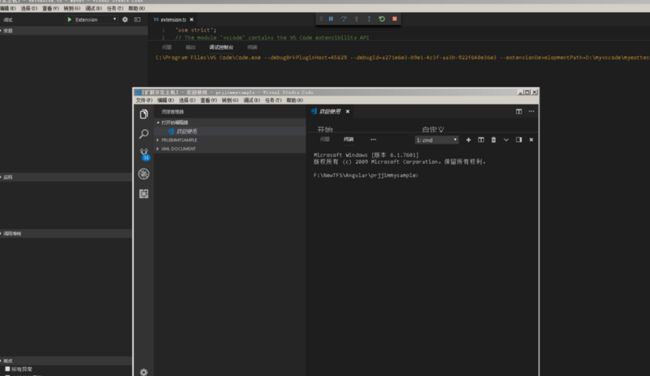Click the terminal prompt line F:\NewTFS\Angular
The image size is (650, 376).
[366, 175]
